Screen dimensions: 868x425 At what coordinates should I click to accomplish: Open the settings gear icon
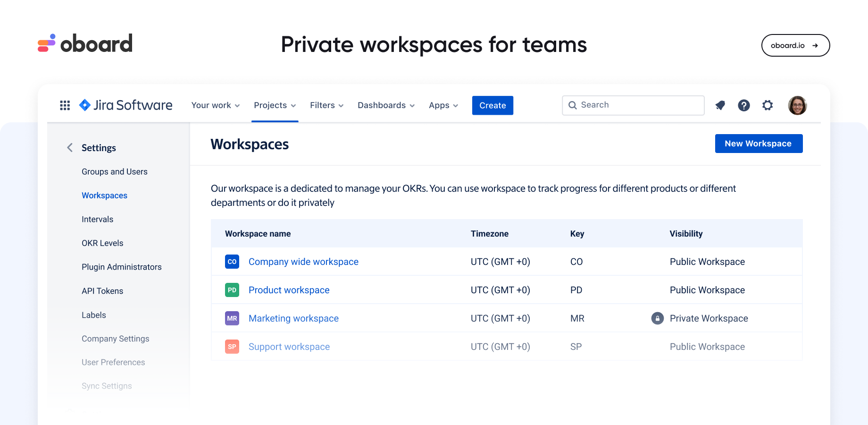[768, 105]
